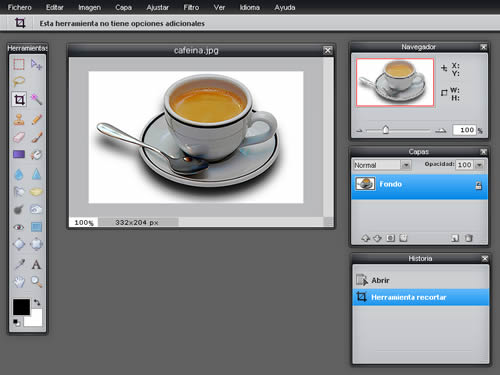Image resolution: width=500 pixels, height=375 pixels.
Task: Select the Paint Bucket tool
Action: pyautogui.click(x=36, y=154)
